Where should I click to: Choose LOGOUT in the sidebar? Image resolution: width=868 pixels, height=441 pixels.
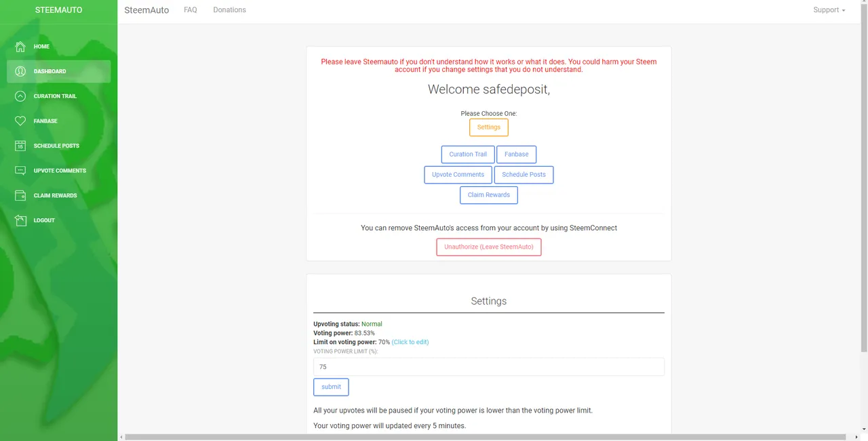(x=59, y=220)
